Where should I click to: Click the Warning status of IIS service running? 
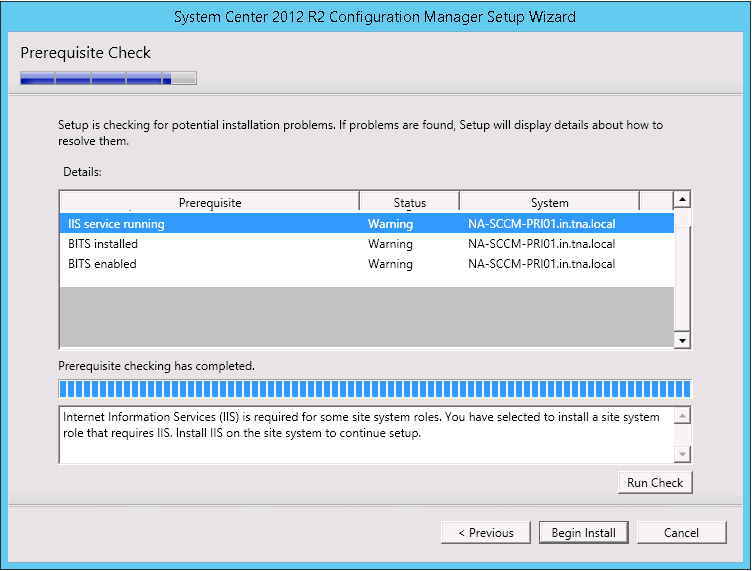(x=390, y=224)
